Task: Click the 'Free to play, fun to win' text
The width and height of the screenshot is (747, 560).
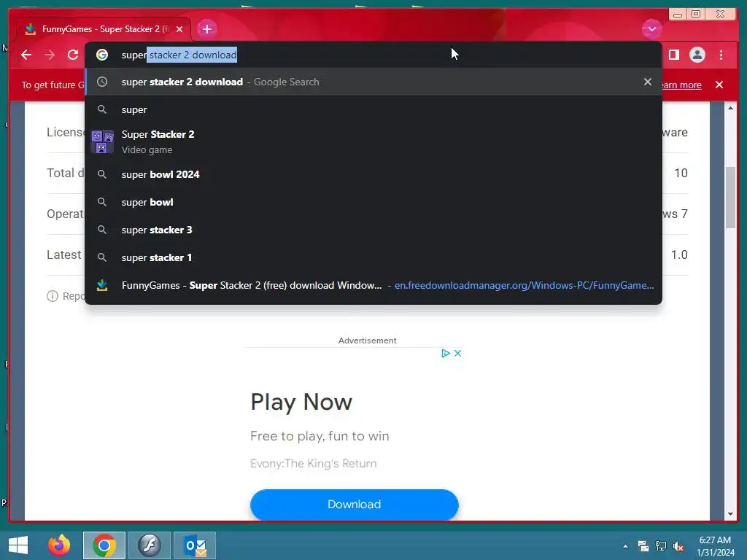Action: click(320, 436)
